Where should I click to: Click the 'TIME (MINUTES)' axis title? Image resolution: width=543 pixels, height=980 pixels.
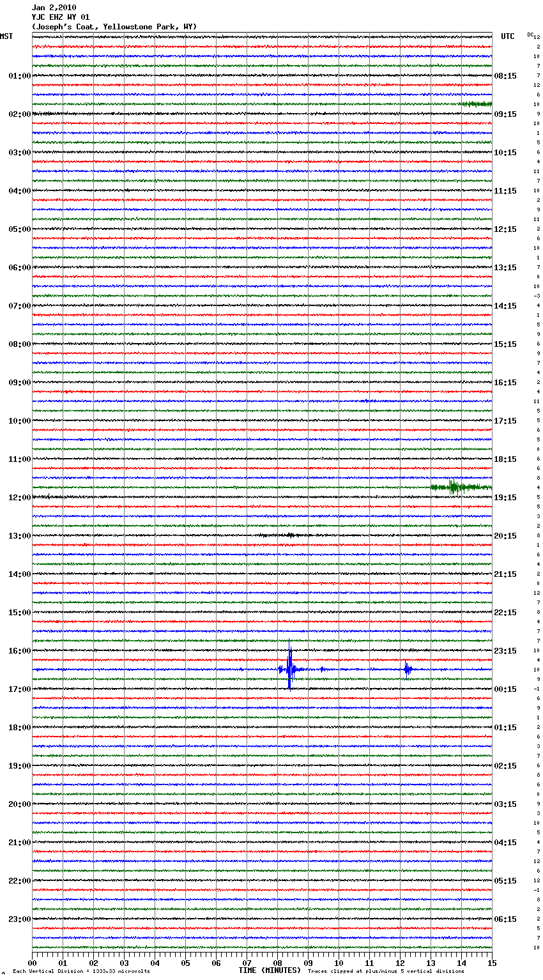click(x=270, y=970)
